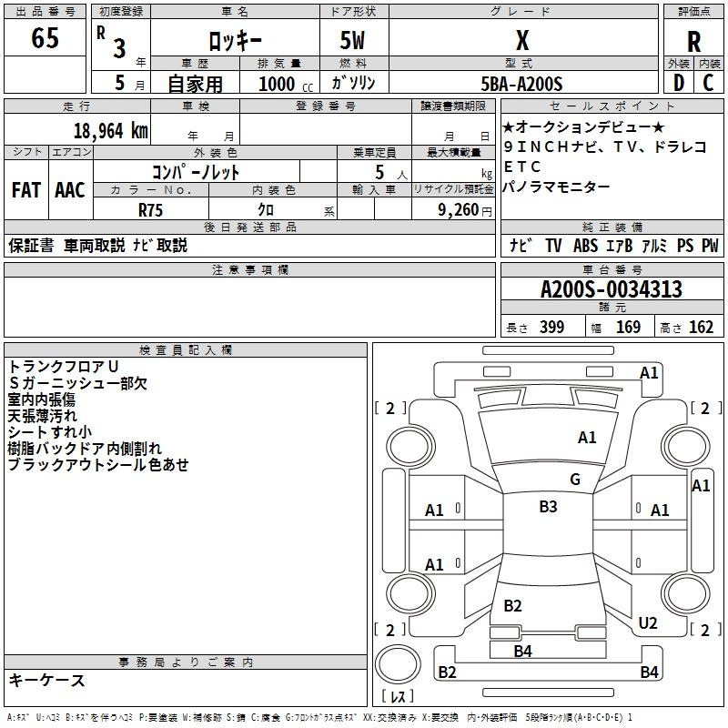
Task: Select the evaluation score R
Action: (694, 40)
